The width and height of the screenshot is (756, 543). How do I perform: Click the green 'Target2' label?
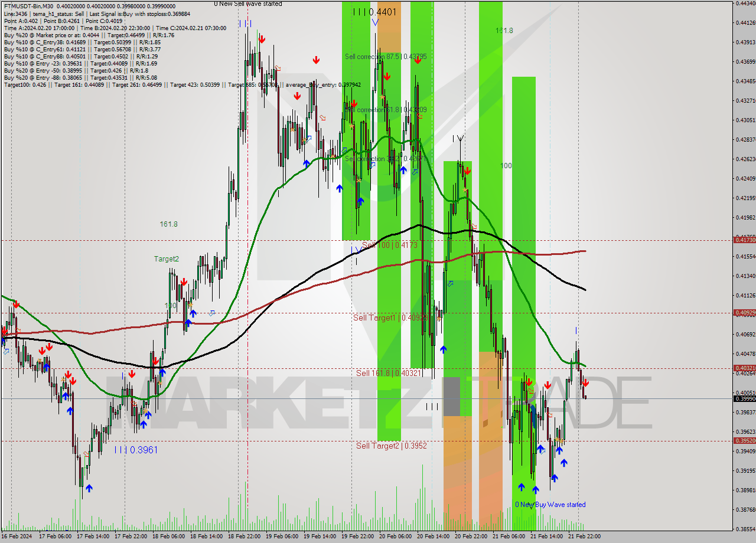pyautogui.click(x=167, y=259)
